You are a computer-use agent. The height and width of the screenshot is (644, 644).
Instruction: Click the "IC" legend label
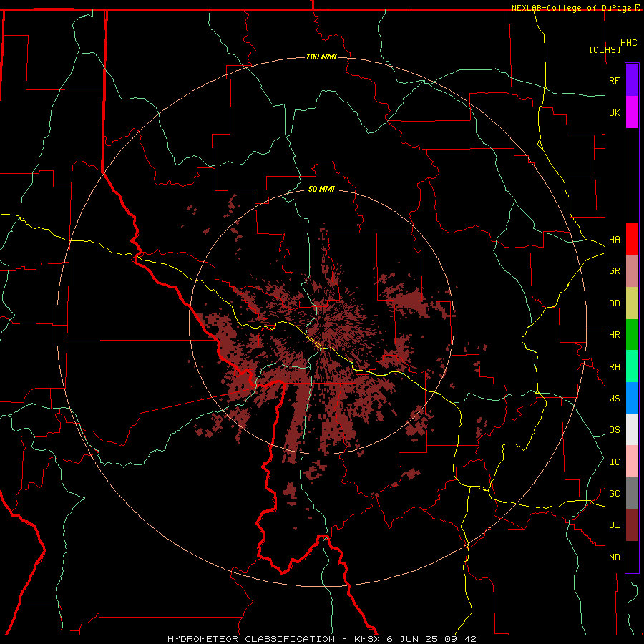coord(614,462)
